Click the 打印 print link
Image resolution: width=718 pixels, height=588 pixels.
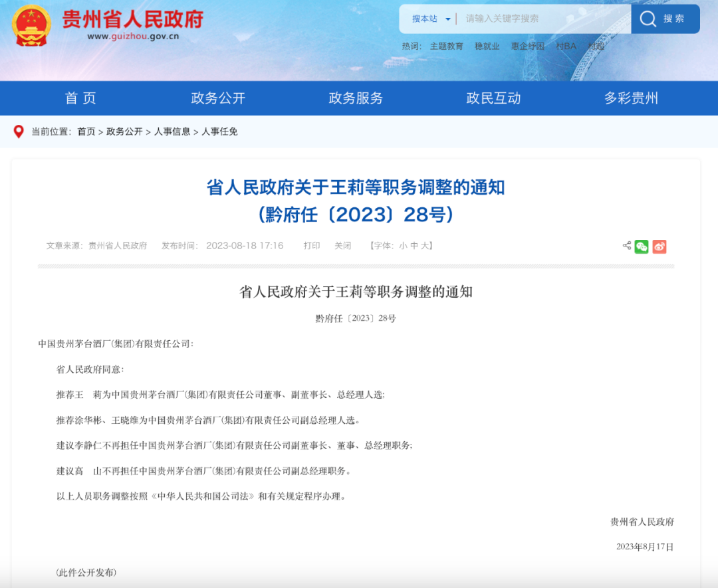click(311, 246)
